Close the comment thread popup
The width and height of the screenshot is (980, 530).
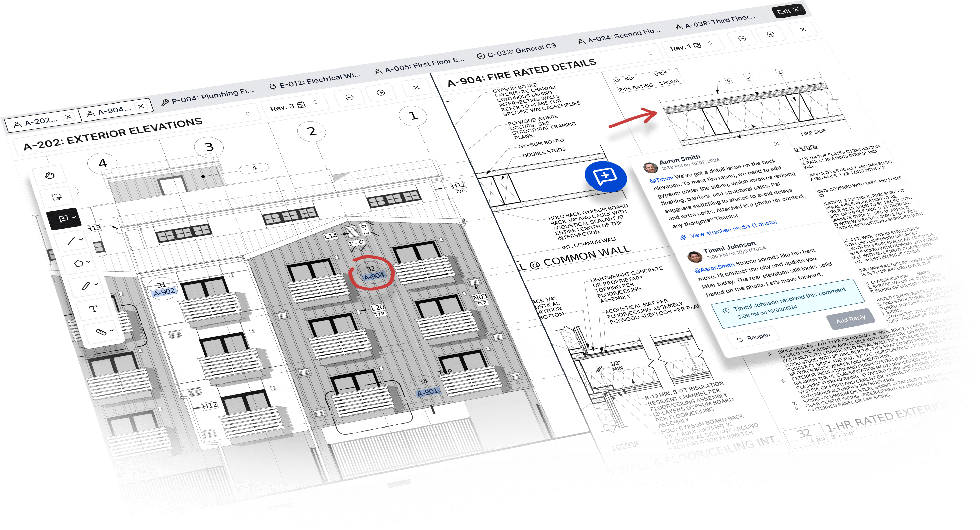777,144
